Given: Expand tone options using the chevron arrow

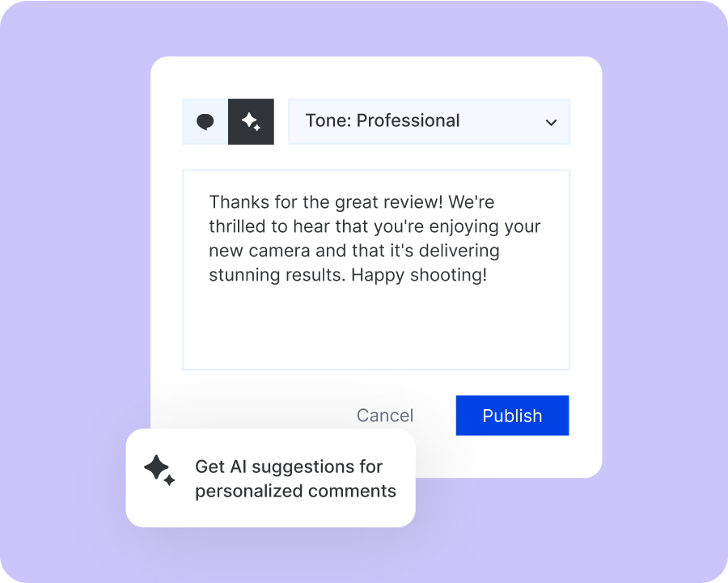Looking at the screenshot, I should [x=551, y=123].
